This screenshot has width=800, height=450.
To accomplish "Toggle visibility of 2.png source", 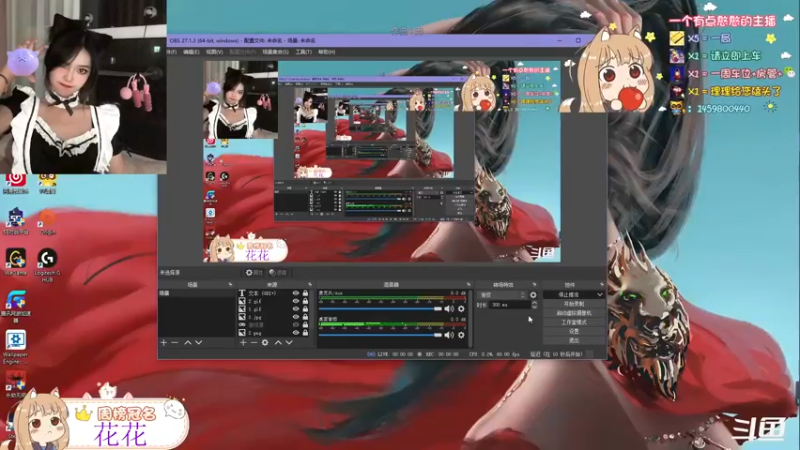I will [x=295, y=333].
